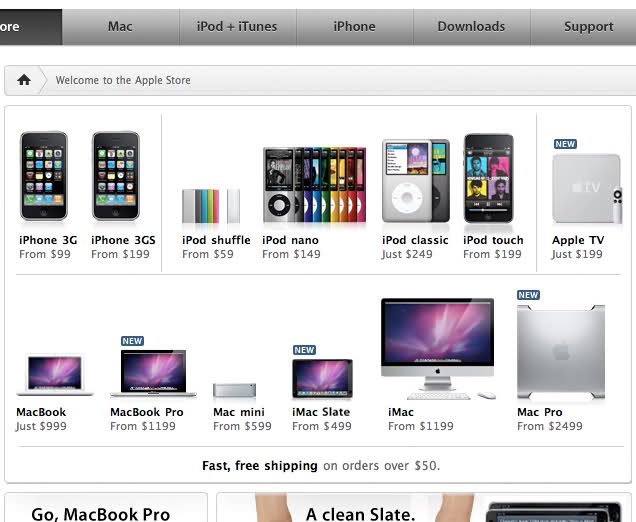The width and height of the screenshot is (636, 522).
Task: Select the iPod shuffle product image
Action: (211, 206)
